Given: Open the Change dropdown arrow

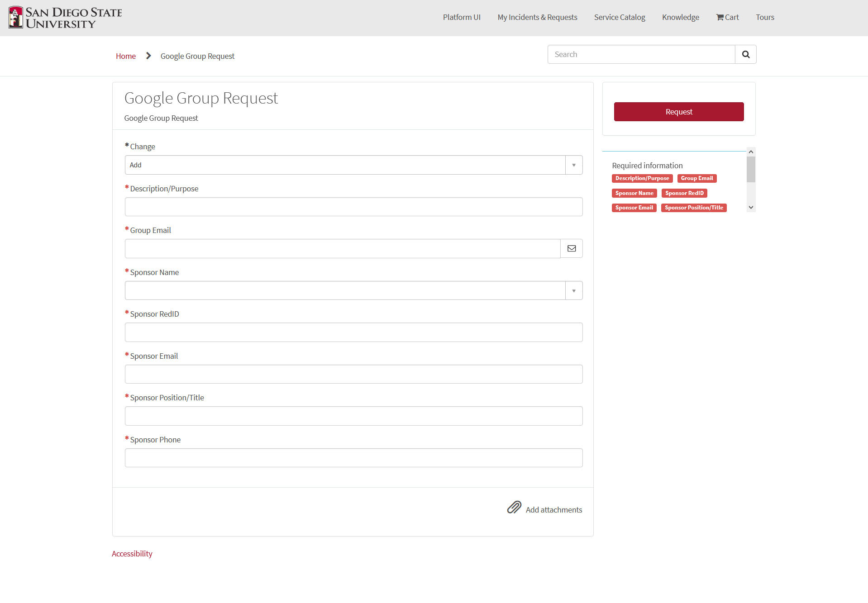Looking at the screenshot, I should (x=574, y=165).
